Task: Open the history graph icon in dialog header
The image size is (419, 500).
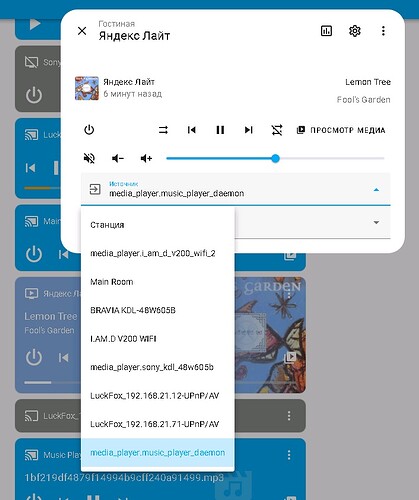Action: (x=326, y=31)
